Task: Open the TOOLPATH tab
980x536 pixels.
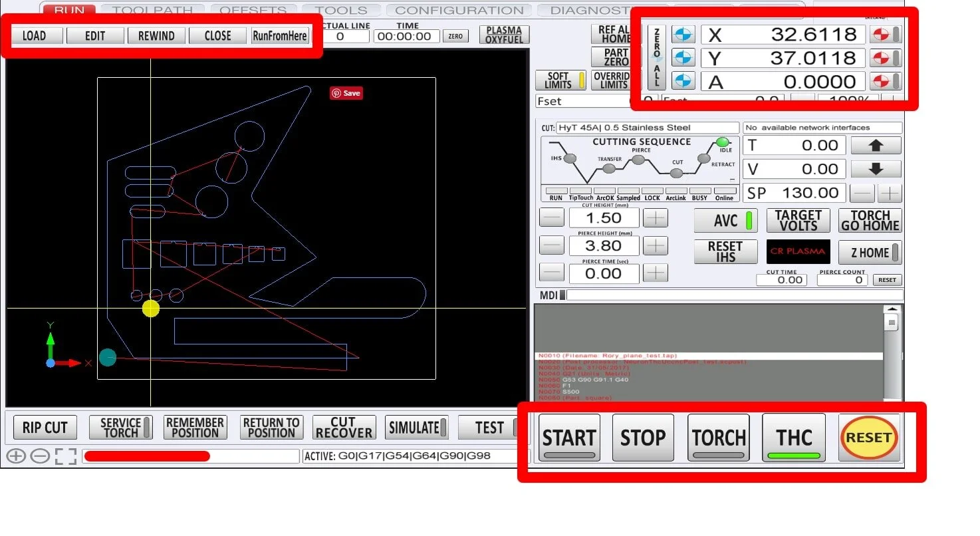Action: pos(152,10)
